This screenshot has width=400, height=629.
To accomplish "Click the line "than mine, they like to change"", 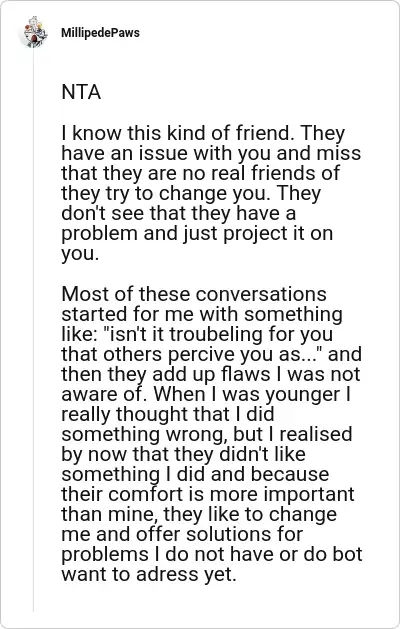I will 199,514.
